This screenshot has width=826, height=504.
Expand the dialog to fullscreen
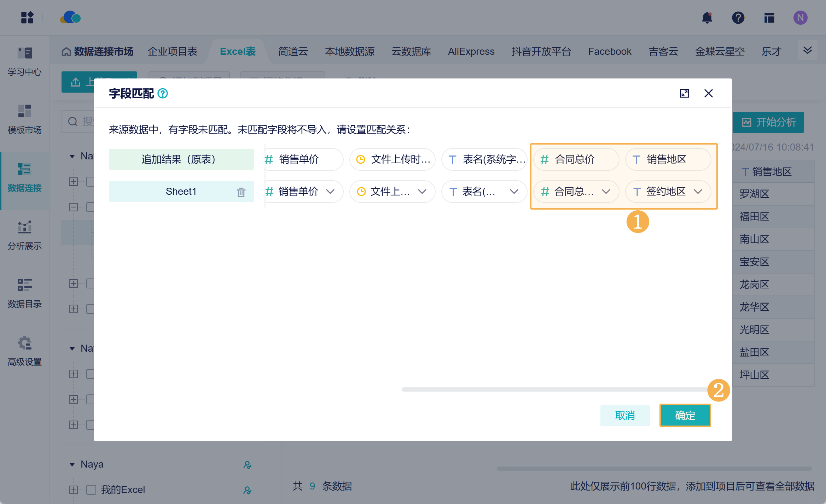pos(685,93)
